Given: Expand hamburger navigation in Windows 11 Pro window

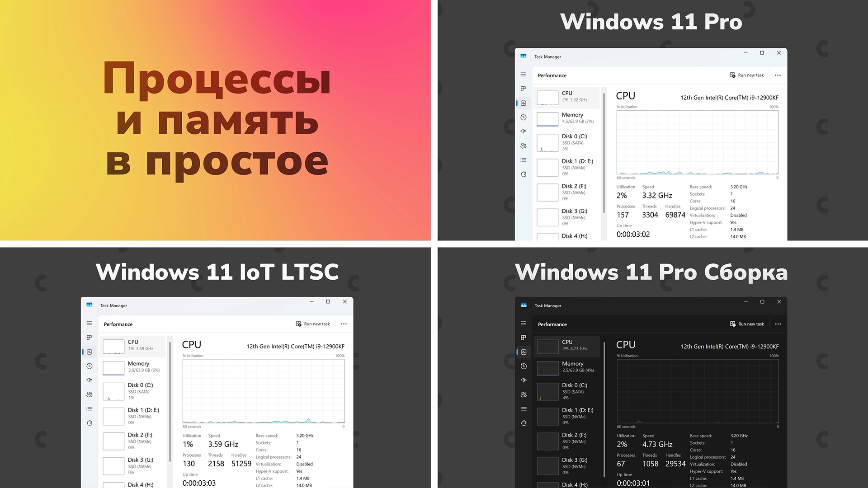Looking at the screenshot, I should click(524, 75).
